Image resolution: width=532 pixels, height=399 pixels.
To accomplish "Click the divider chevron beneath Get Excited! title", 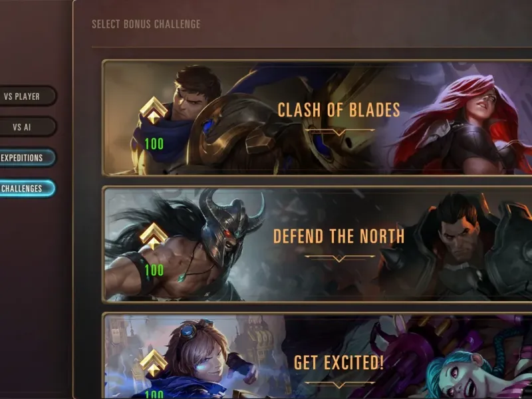I will [x=340, y=384].
